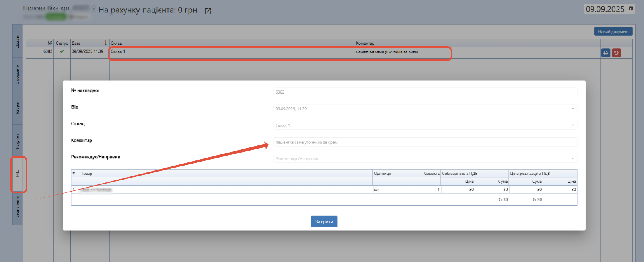Expand the Рекомендує/Направив dropdown

coord(573,158)
